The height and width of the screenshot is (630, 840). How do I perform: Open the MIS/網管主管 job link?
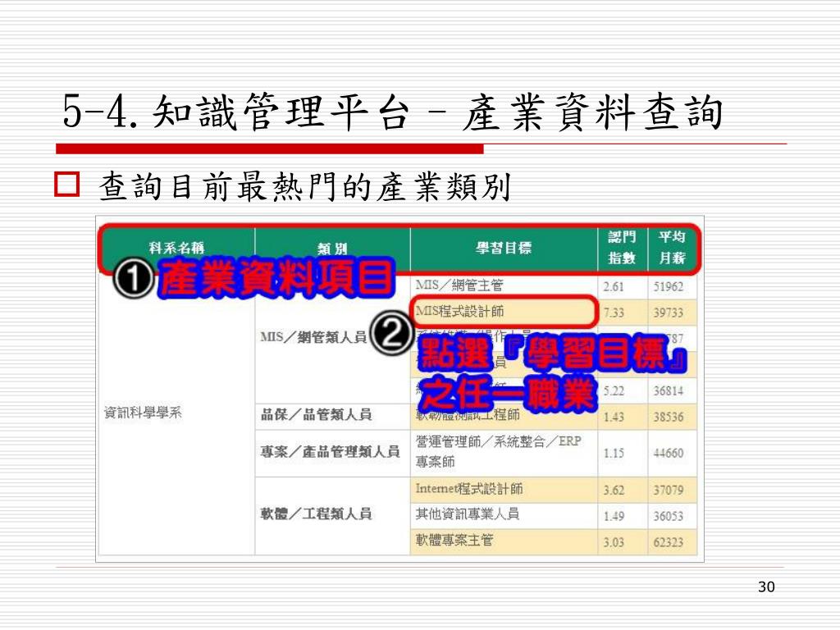tap(459, 285)
